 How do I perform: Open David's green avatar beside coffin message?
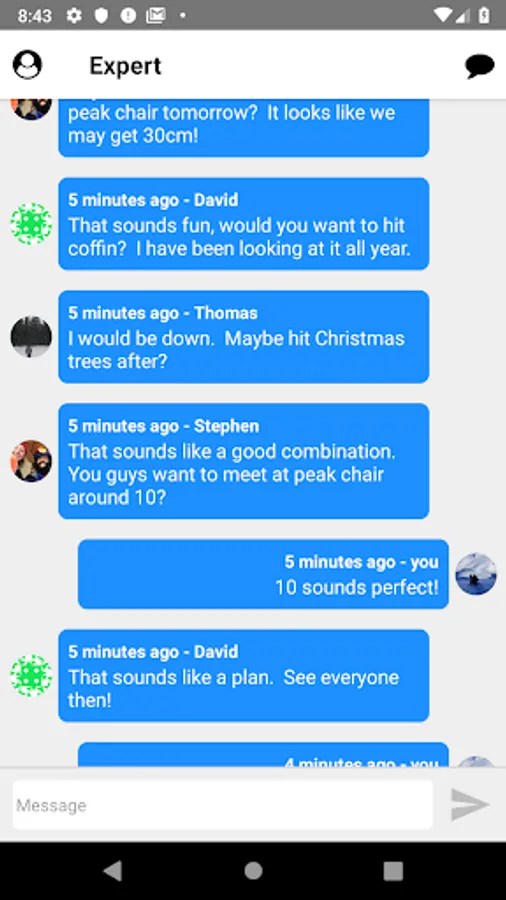pos(31,223)
